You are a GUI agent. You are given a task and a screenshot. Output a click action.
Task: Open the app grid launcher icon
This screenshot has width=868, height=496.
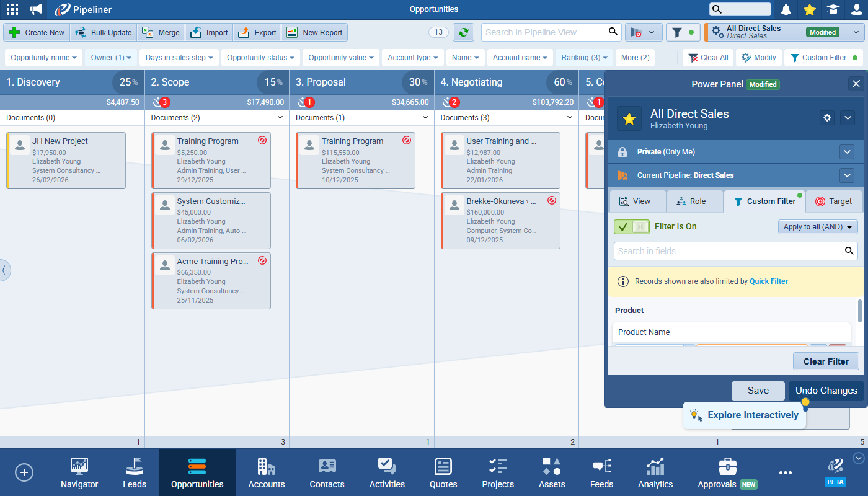[x=12, y=9]
